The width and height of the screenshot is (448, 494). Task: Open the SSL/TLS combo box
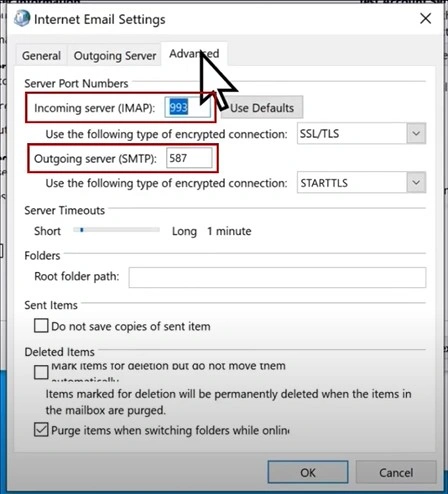[361, 133]
